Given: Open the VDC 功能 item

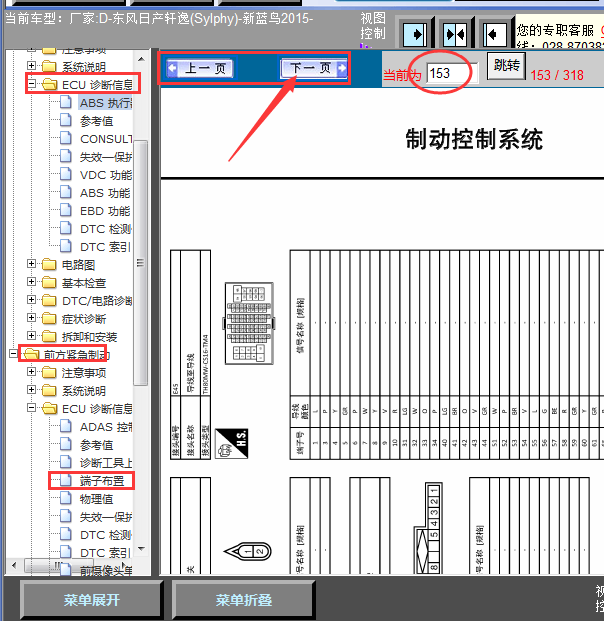Looking at the screenshot, I should (x=106, y=175).
